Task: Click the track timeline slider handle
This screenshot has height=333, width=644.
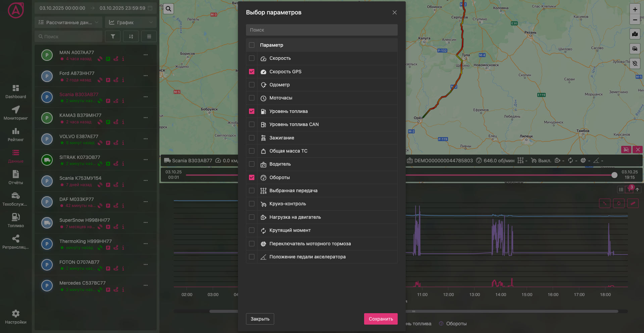Action: click(614, 175)
